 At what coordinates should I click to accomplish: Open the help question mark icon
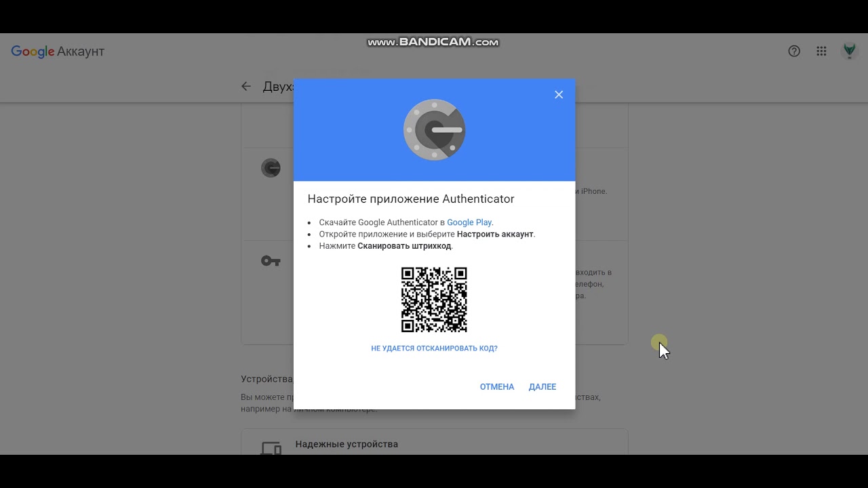click(x=794, y=52)
